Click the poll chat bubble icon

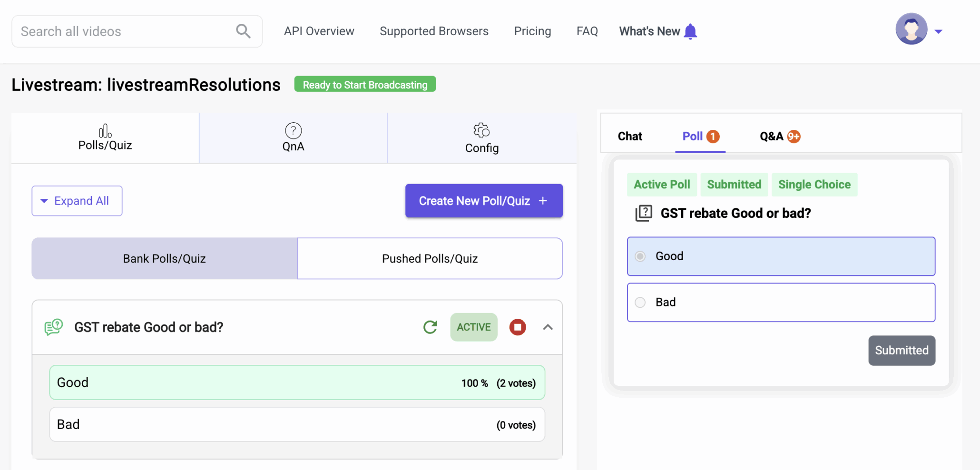(x=53, y=327)
